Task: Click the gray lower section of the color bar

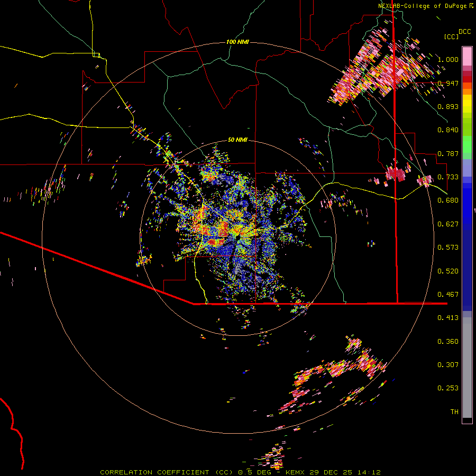Action: pos(467,368)
